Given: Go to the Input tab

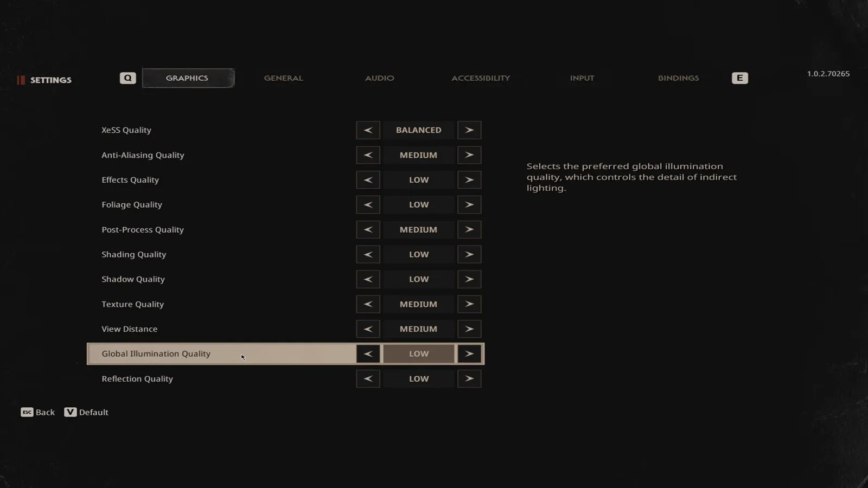Looking at the screenshot, I should [582, 78].
